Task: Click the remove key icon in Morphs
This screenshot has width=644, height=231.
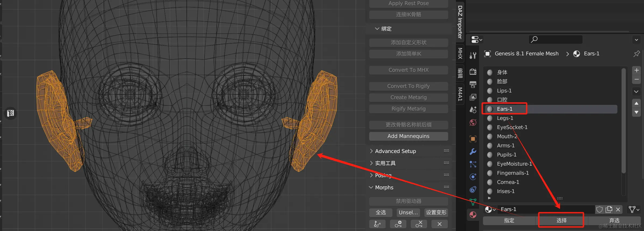Action: click(x=419, y=224)
